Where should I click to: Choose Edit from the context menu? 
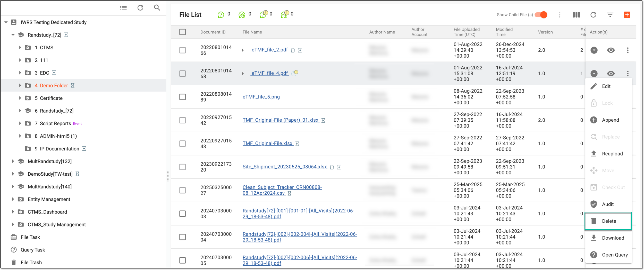608,86
